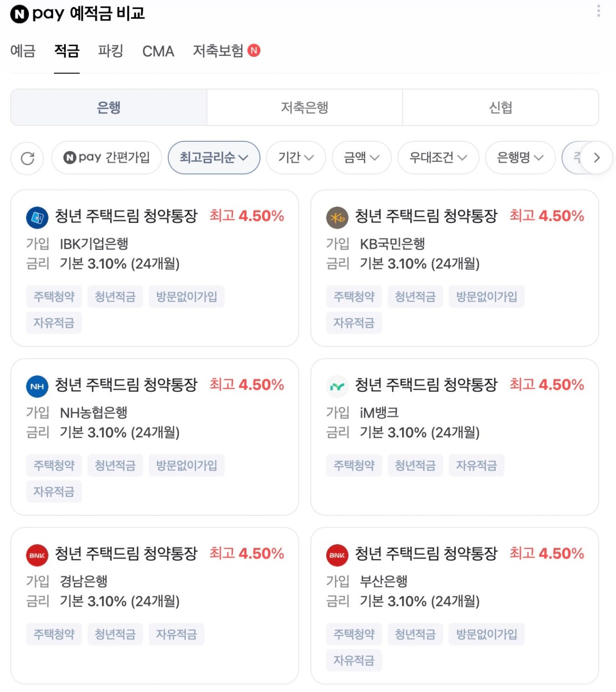
Task: Click the iM뱅크 bank logo
Action: click(337, 386)
